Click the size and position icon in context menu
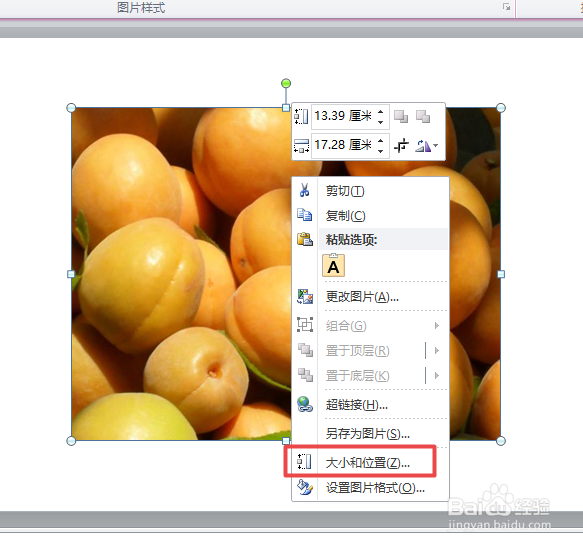This screenshot has height=546, width=583. pos(305,462)
